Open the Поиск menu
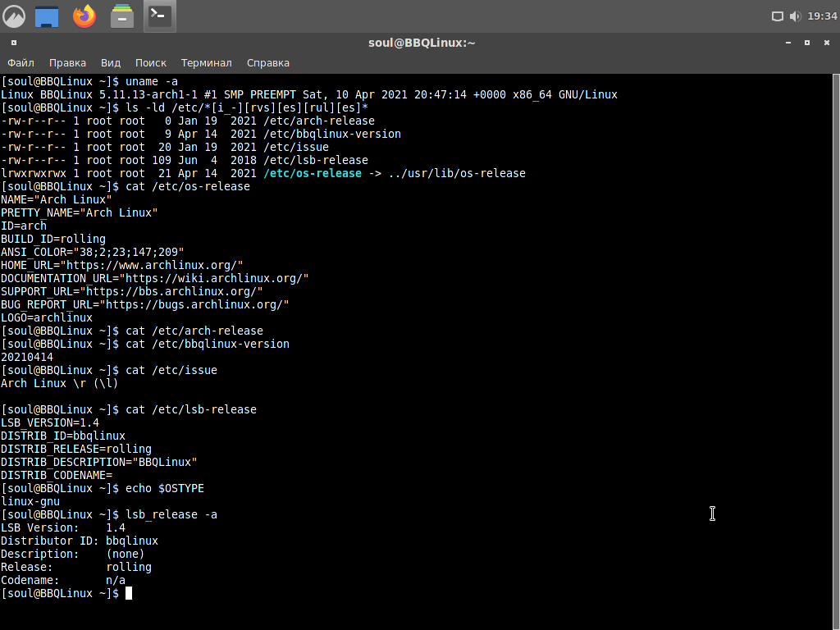This screenshot has width=840, height=630. (151, 63)
